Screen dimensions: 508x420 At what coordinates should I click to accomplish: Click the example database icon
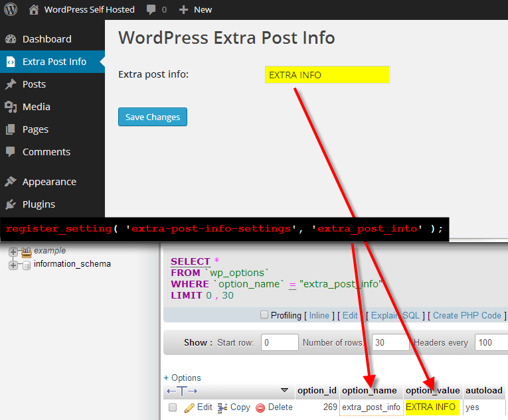[x=27, y=252]
